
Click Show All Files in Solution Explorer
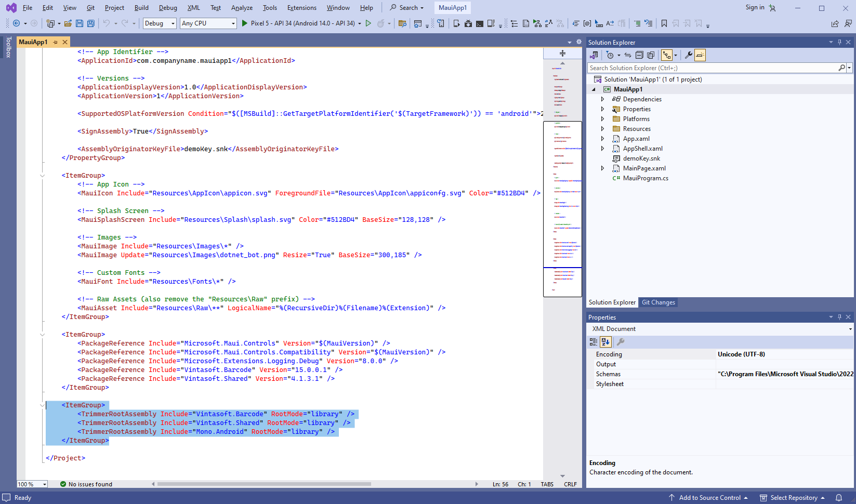(651, 55)
